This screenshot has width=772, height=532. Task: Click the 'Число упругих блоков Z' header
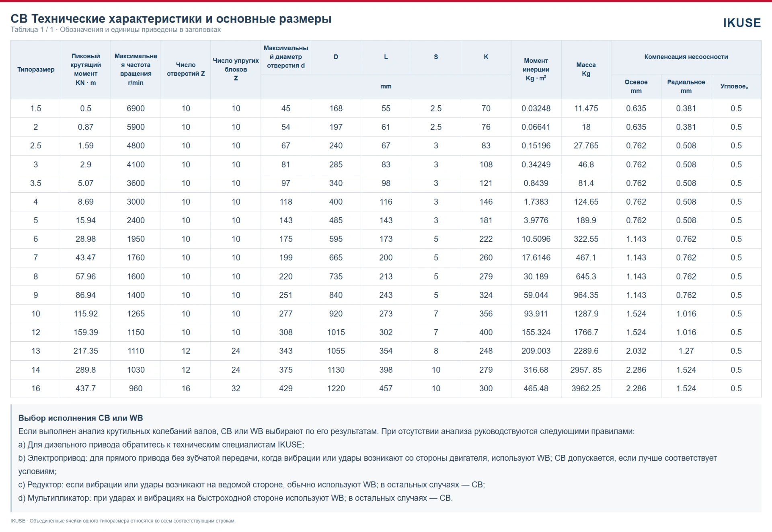tap(236, 70)
